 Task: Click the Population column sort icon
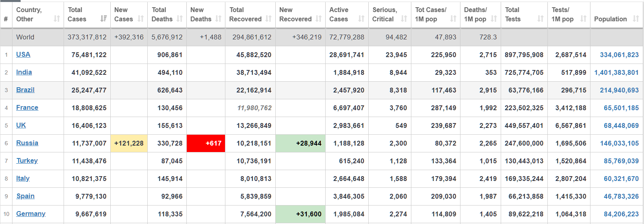(x=636, y=18)
